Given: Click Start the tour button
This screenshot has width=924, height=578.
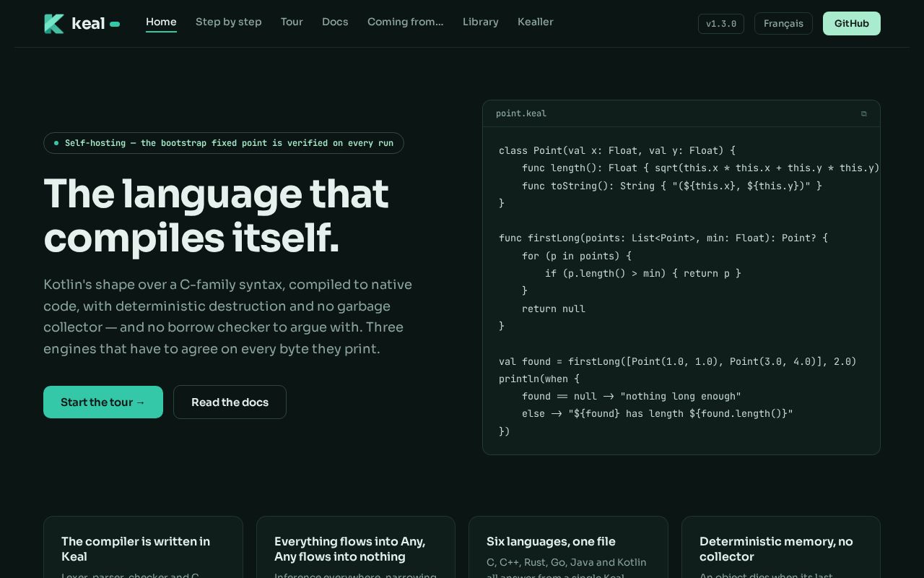Looking at the screenshot, I should click(103, 402).
